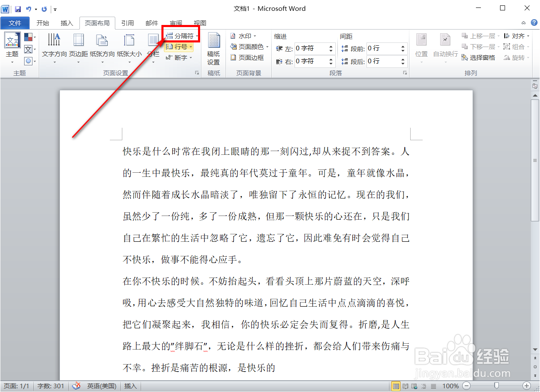The width and height of the screenshot is (540, 392).
Task: Open the 选择窗格 (Selection Pane)
Action: [x=478, y=58]
